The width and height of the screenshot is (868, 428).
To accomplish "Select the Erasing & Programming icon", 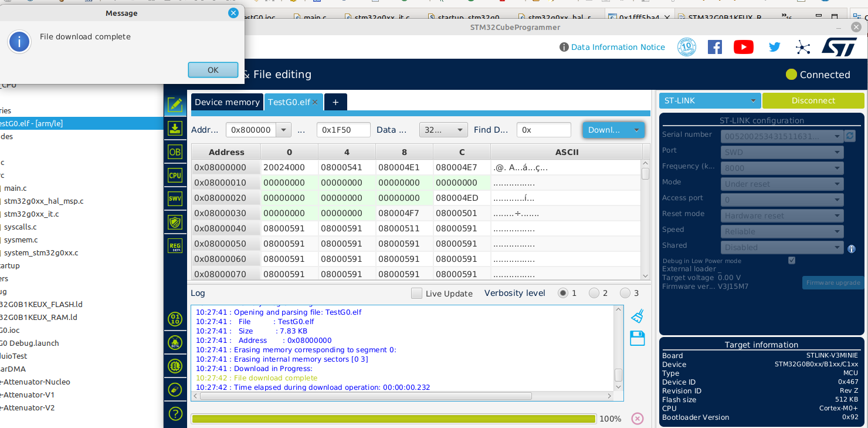I will click(175, 128).
